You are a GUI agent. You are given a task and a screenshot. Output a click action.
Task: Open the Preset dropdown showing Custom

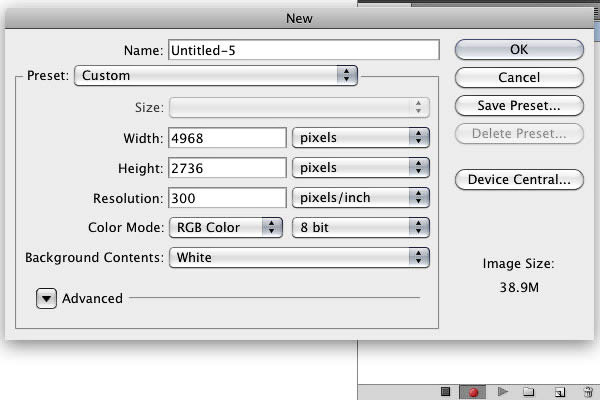coord(216,75)
